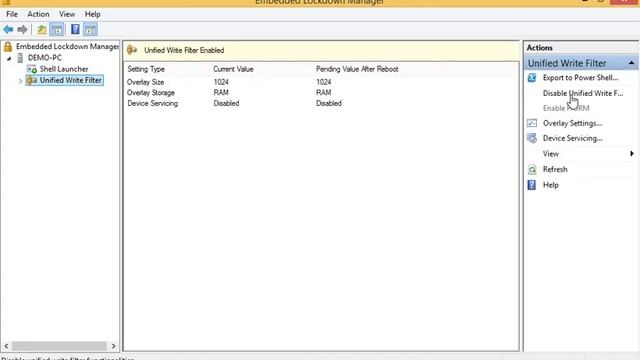Screen dimensions: 640x360
Task: Click the Unified Write Filter tree icon
Action: coord(32,80)
